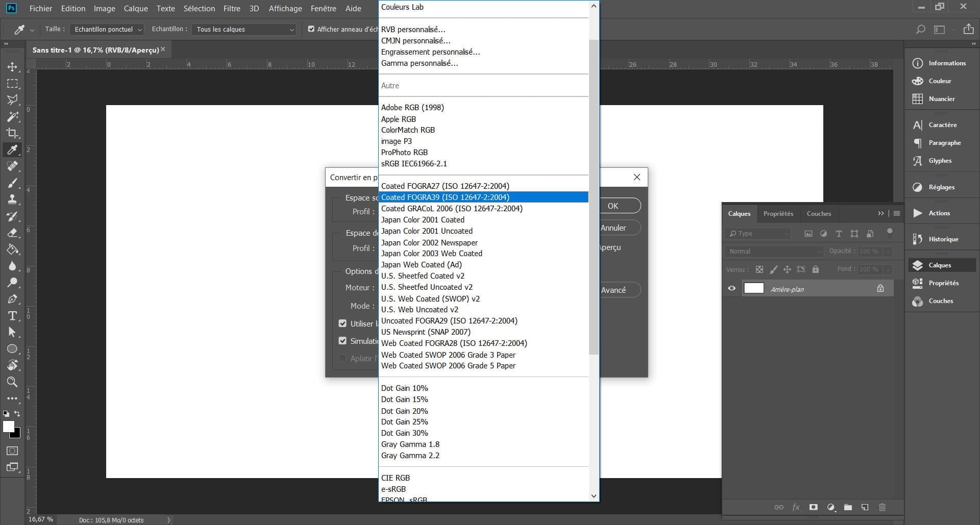The image size is (980, 525).
Task: Toggle lock position icon in Verrou row
Action: pos(787,269)
